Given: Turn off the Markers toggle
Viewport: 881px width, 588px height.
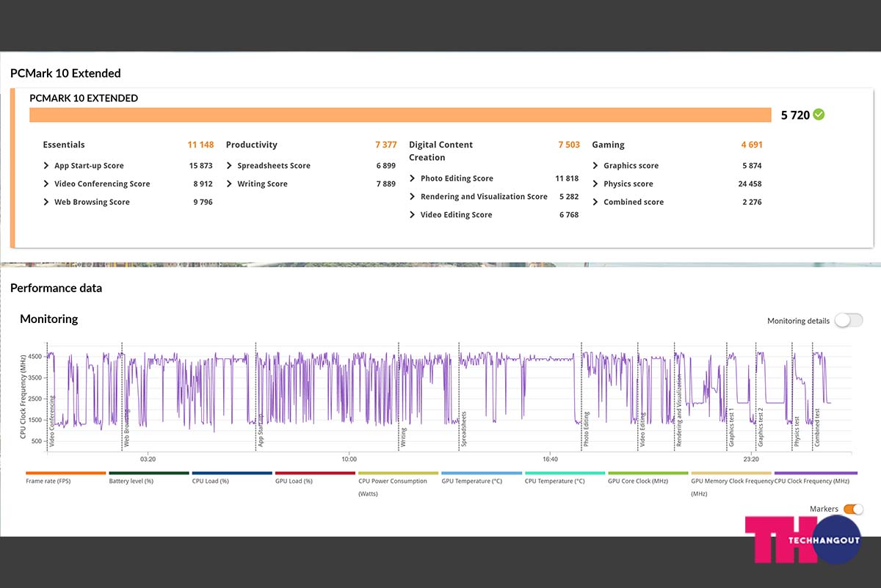Looking at the screenshot, I should coord(853,509).
